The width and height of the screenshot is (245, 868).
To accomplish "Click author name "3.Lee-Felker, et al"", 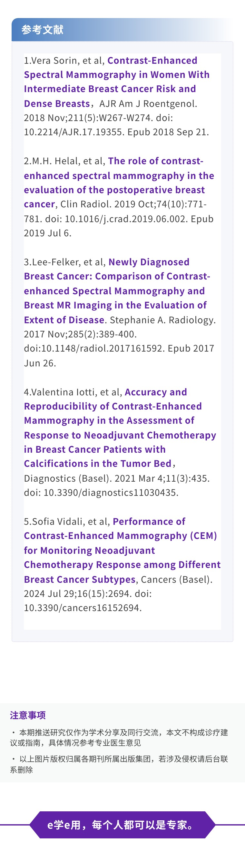I will coord(65,262).
